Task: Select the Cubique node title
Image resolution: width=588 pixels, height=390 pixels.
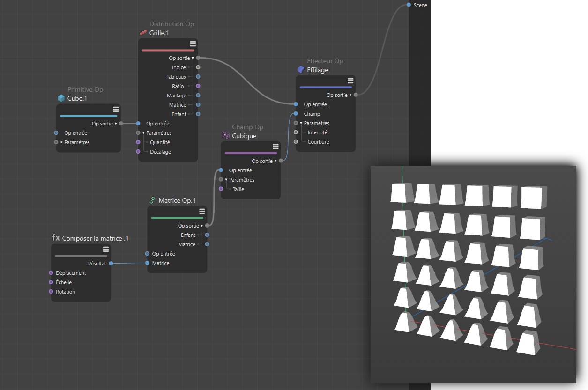Action: click(x=244, y=136)
